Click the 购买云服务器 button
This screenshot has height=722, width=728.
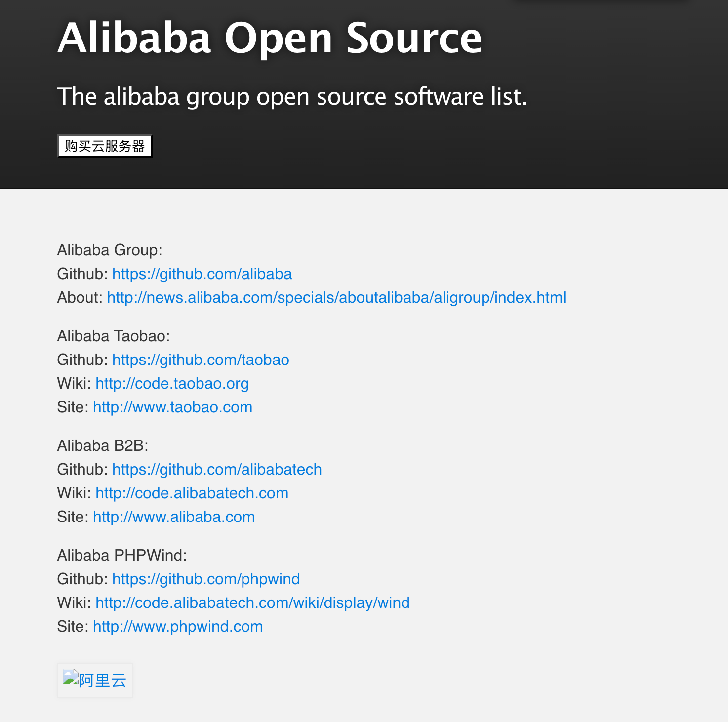(x=104, y=146)
